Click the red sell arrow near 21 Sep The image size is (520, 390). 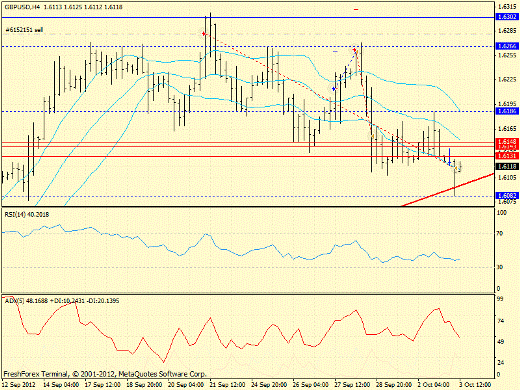coord(204,33)
